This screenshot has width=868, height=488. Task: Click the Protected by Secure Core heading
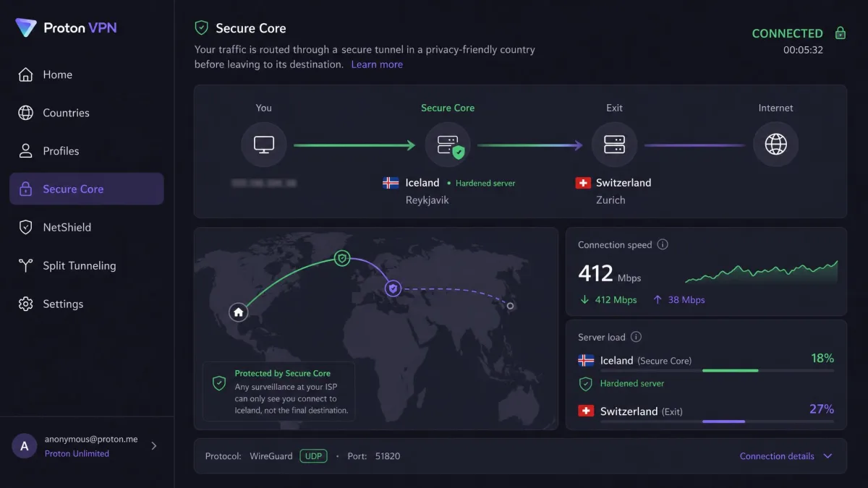(x=282, y=374)
